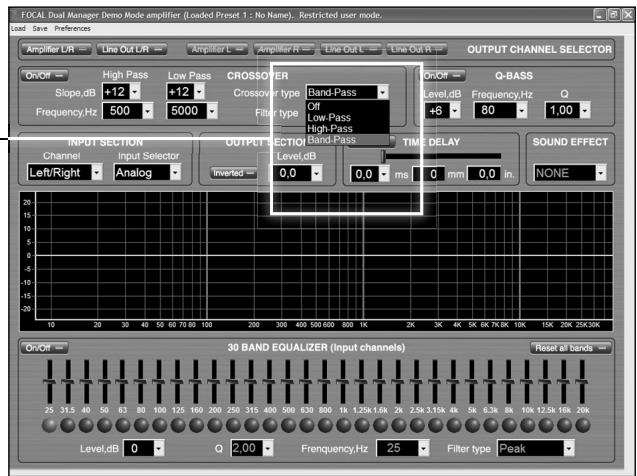637x476 pixels.
Task: Click Time Delay mm value field
Action: (x=429, y=174)
